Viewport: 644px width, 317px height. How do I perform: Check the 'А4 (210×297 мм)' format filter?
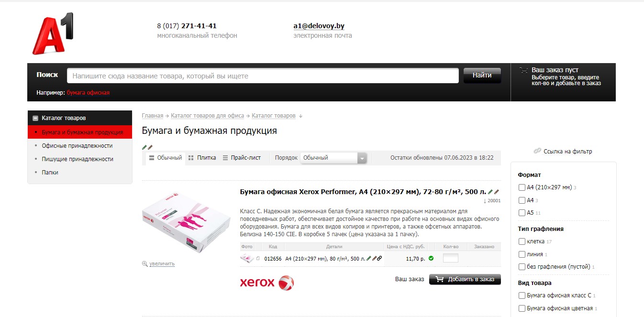click(522, 187)
